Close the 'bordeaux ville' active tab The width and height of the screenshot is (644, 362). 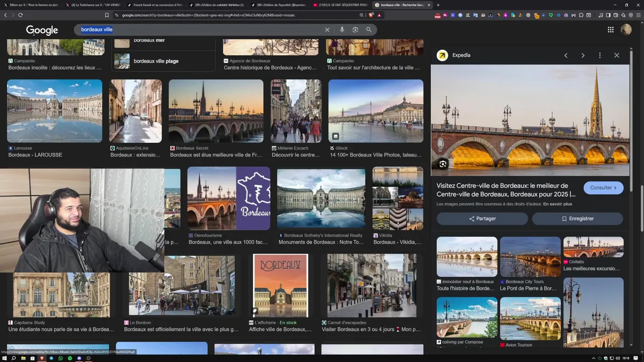429,5
